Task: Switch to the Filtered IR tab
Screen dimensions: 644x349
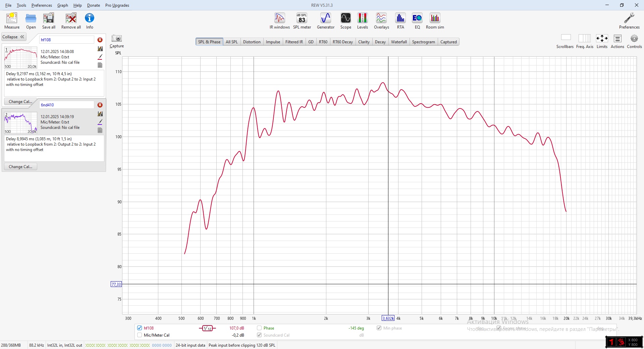Action: coord(294,42)
